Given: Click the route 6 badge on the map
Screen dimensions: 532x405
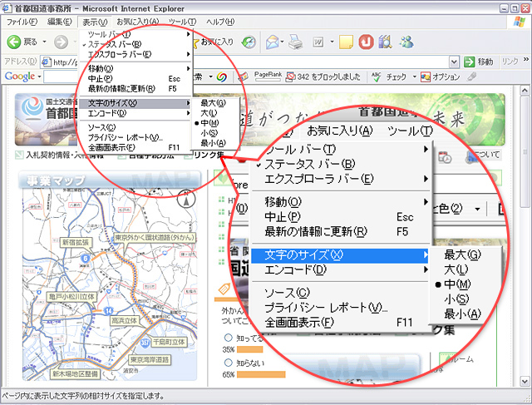Looking at the screenshot, I should (x=85, y=259).
